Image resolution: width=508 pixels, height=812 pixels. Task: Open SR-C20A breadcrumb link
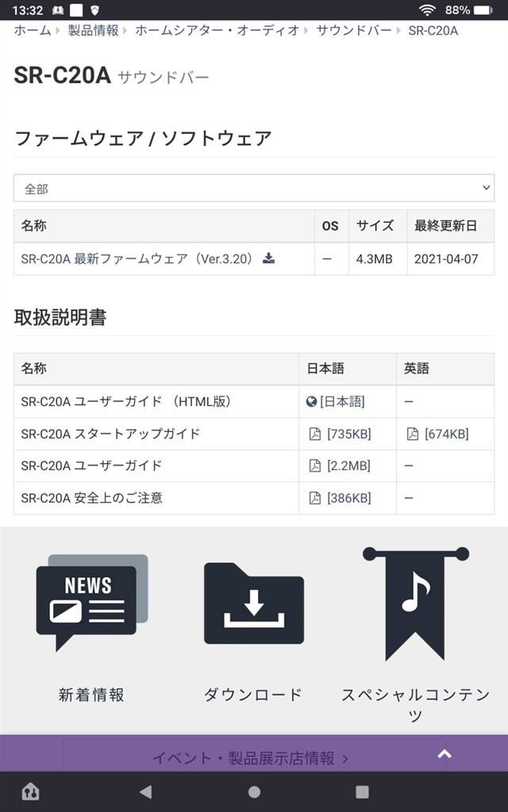click(x=433, y=31)
